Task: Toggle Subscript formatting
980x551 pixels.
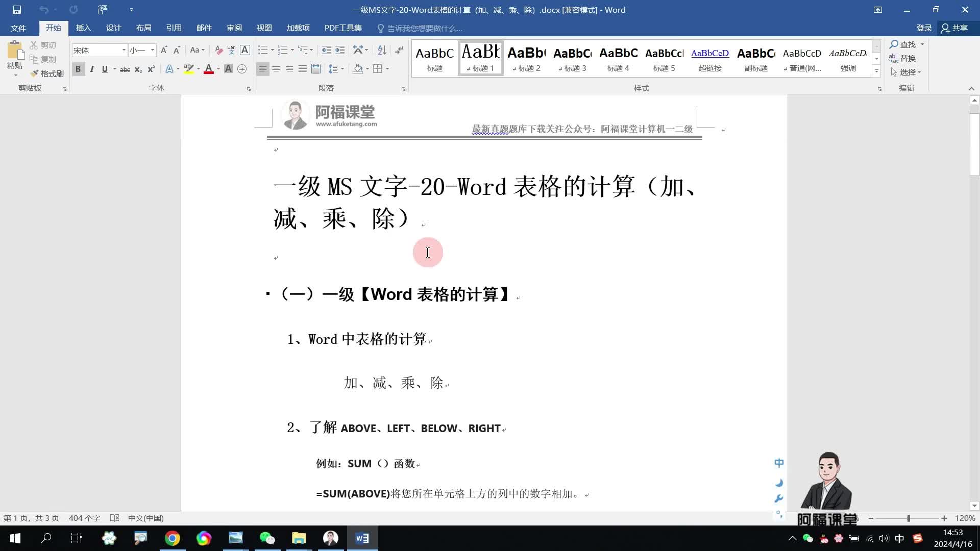Action: tap(138, 69)
